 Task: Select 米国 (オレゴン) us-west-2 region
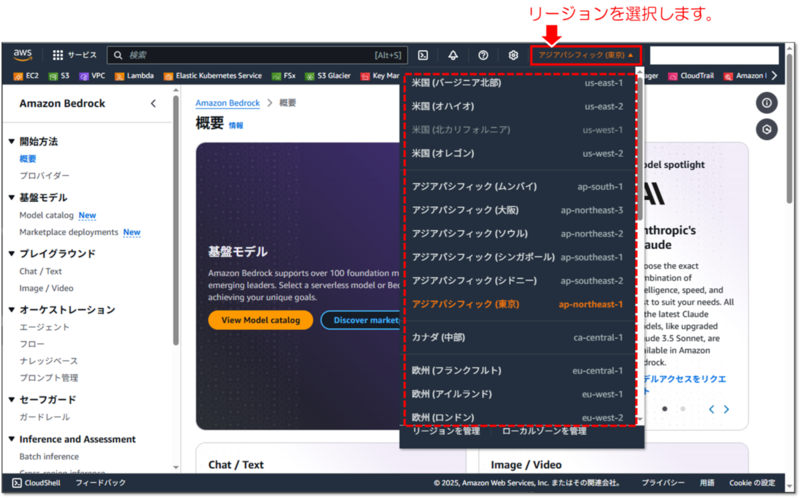click(517, 153)
